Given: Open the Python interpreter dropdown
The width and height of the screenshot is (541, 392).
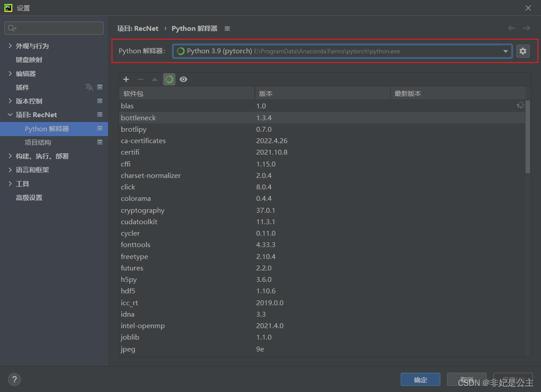Looking at the screenshot, I should coord(506,51).
